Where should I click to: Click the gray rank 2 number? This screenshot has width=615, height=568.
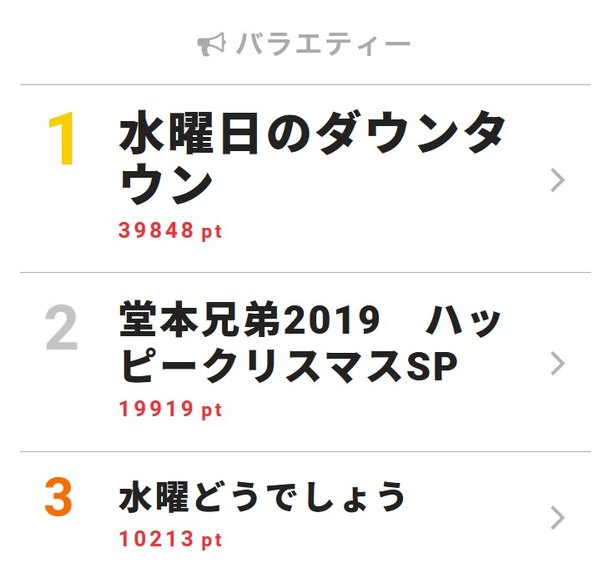pyautogui.click(x=62, y=329)
